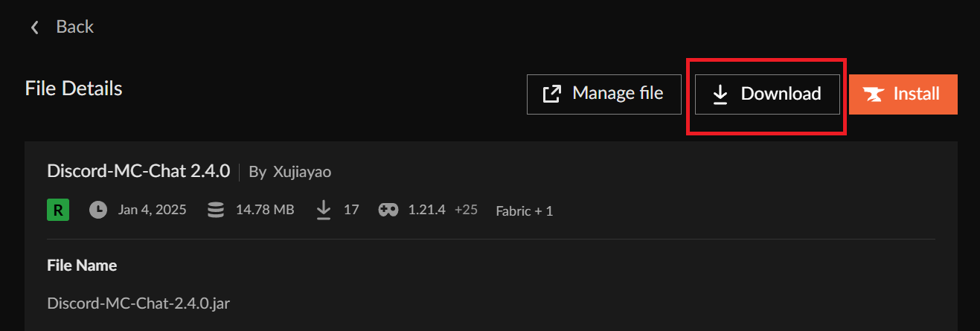Click the clock icon beside the date
This screenshot has width=980, height=331.
tap(97, 210)
